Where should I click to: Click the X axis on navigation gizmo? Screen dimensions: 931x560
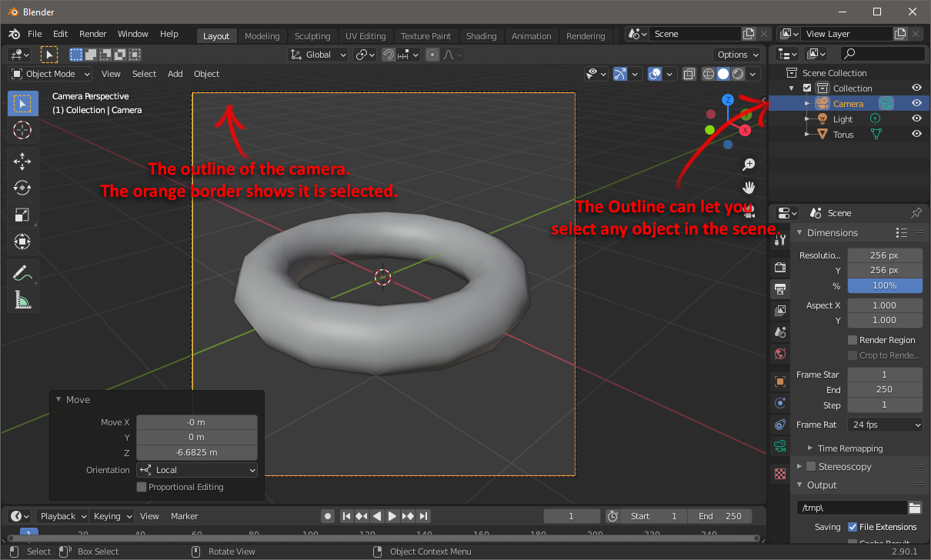pyautogui.click(x=745, y=131)
